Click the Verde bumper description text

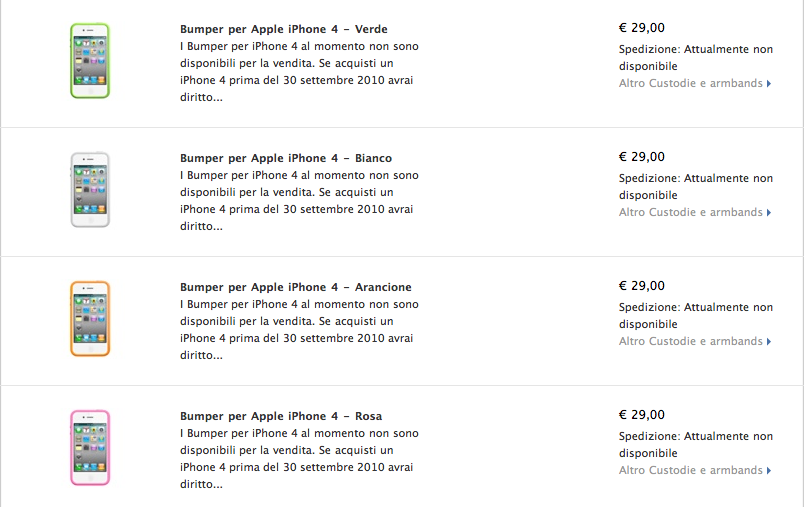299,72
